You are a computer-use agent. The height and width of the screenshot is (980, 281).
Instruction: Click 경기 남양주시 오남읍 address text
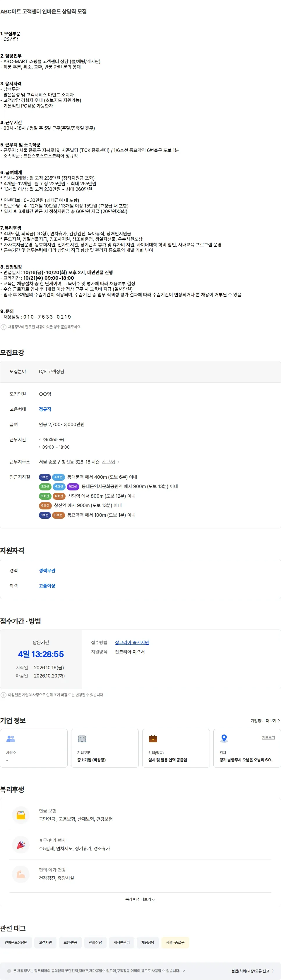(x=247, y=760)
